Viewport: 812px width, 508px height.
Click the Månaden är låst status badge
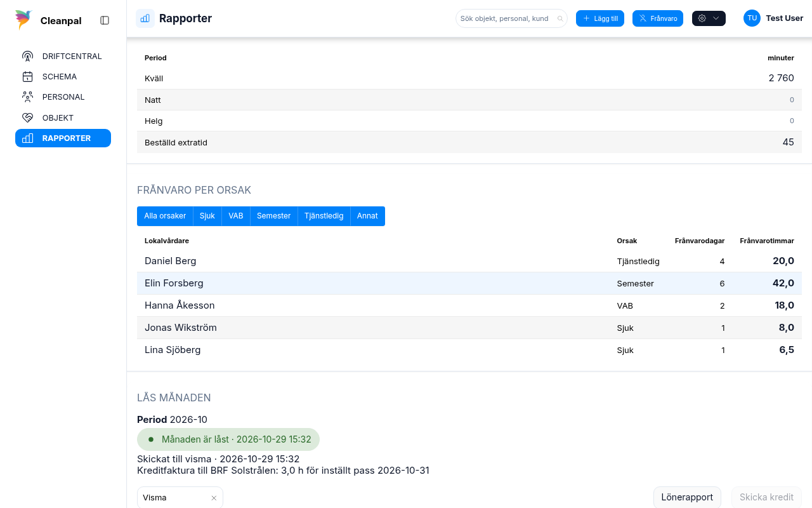point(228,439)
